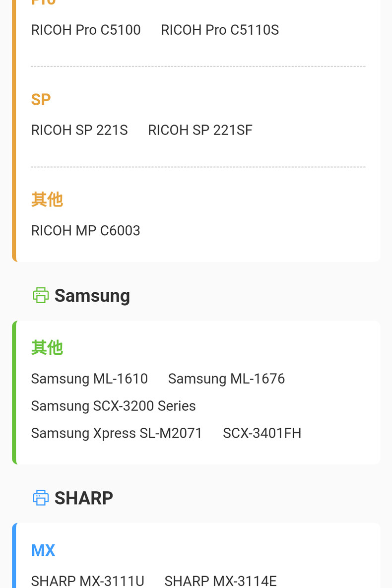Click the blue MX series label

click(43, 550)
